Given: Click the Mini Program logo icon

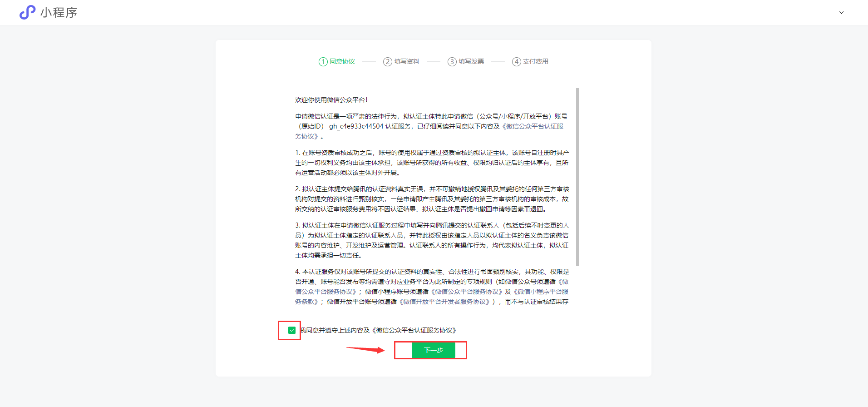Looking at the screenshot, I should [x=27, y=12].
